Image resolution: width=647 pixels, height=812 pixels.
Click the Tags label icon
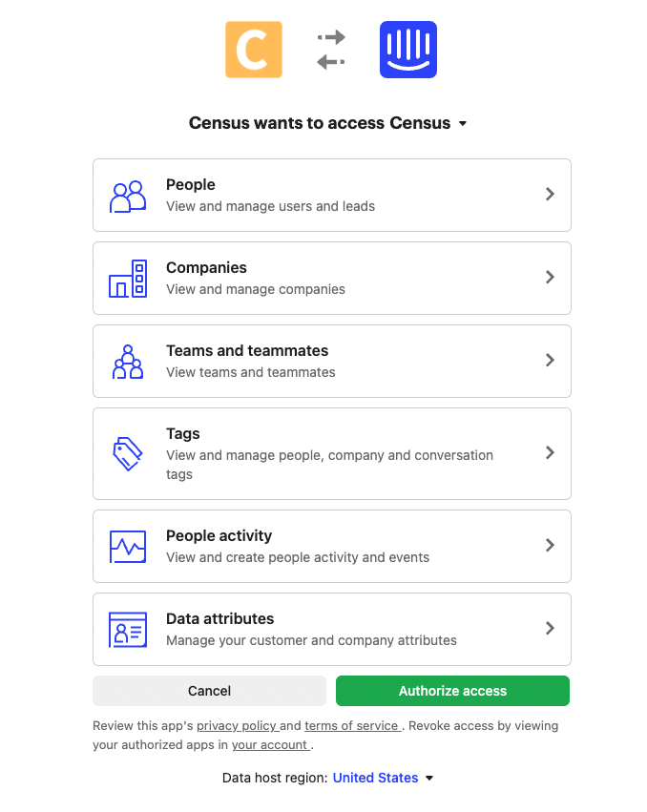(128, 453)
